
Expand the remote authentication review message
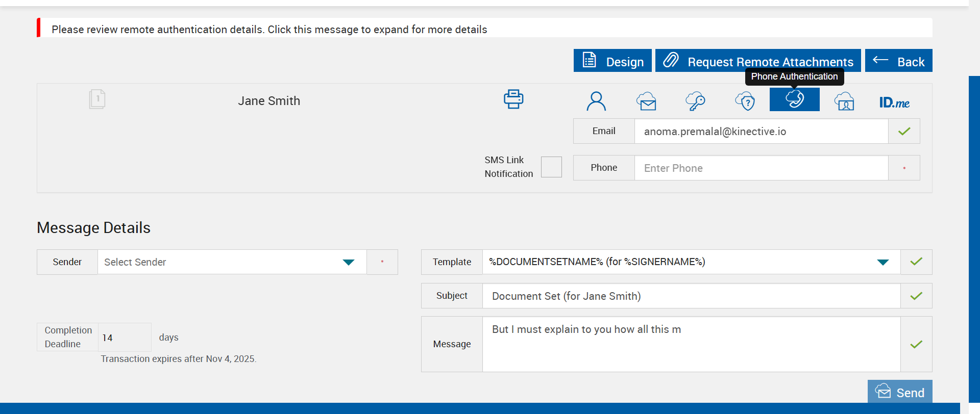(x=485, y=28)
